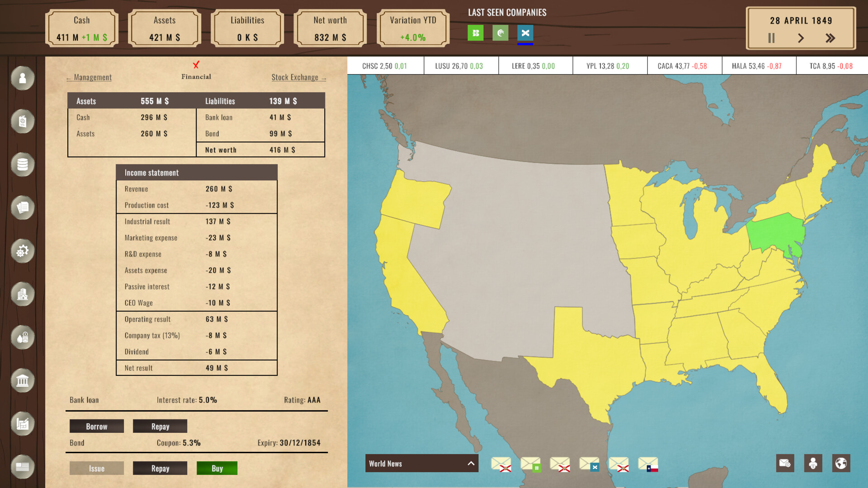Viewport: 868px width, 488px height.
Task: Open the company buildings panel
Action: click(x=22, y=294)
